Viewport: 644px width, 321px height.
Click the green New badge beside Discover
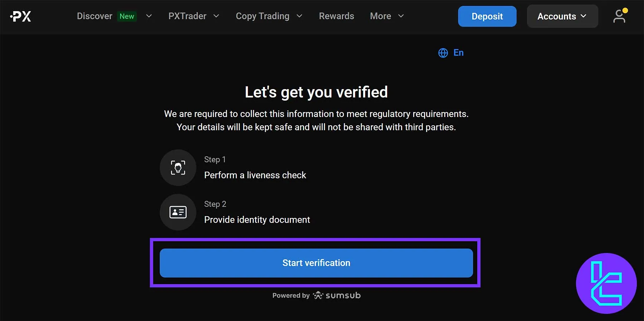pos(127,16)
